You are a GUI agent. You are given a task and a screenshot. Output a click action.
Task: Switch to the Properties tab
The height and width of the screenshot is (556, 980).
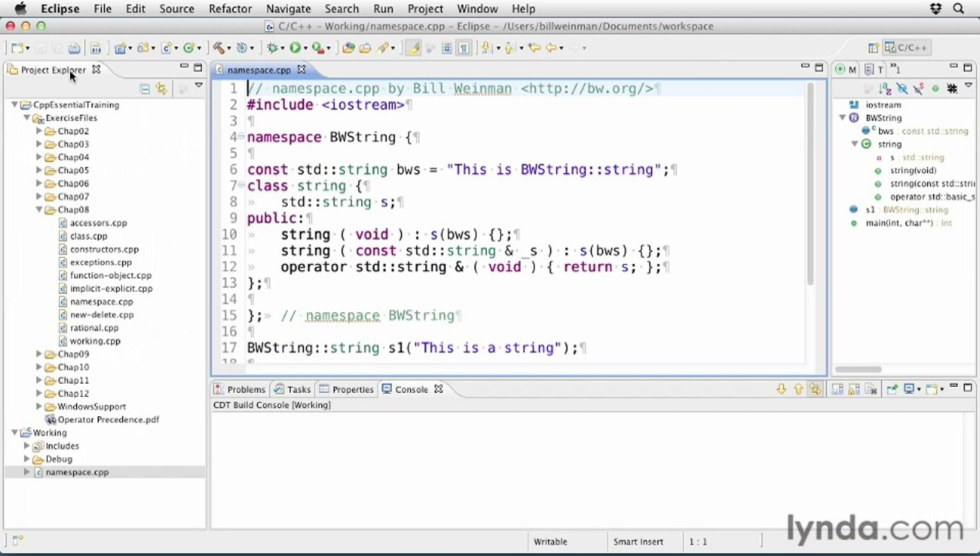(x=346, y=389)
